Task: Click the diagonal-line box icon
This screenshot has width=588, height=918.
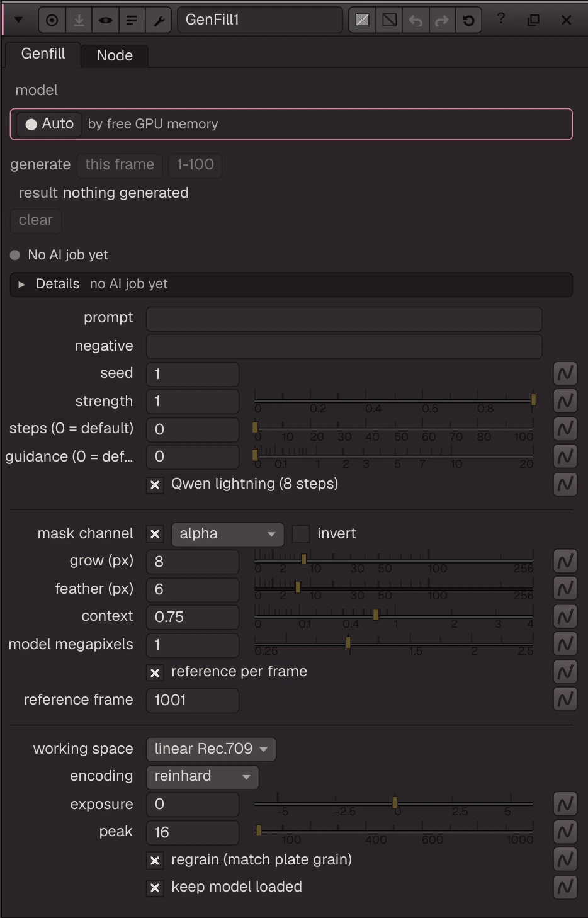Action: click(390, 20)
